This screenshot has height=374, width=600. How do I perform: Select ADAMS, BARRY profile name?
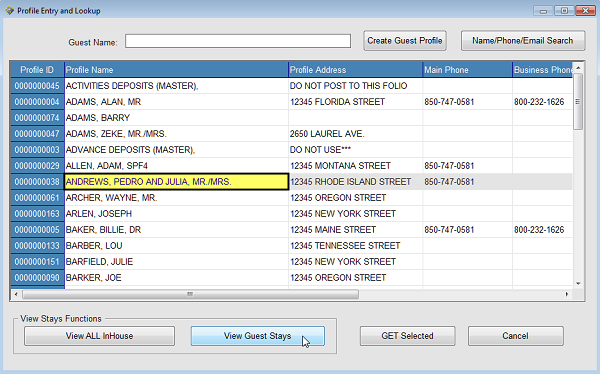pos(176,118)
